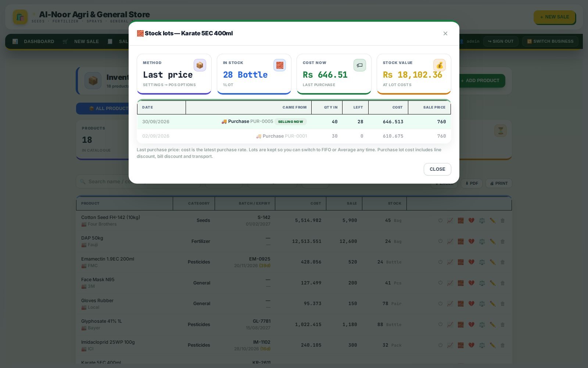The height and width of the screenshot is (368, 588).
Task: Click the NEW SALE button in the header
Action: coord(554,17)
